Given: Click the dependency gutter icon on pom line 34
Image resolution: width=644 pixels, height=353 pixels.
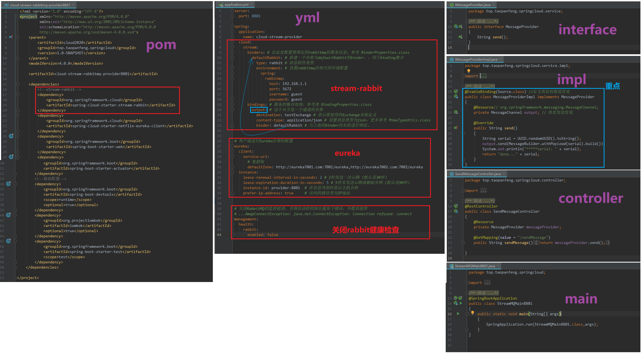Looking at the screenshot, I should point(9,184).
